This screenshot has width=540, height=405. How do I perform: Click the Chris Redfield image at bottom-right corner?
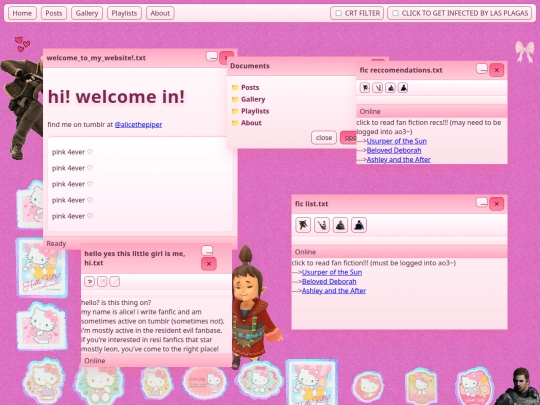pos(520,386)
